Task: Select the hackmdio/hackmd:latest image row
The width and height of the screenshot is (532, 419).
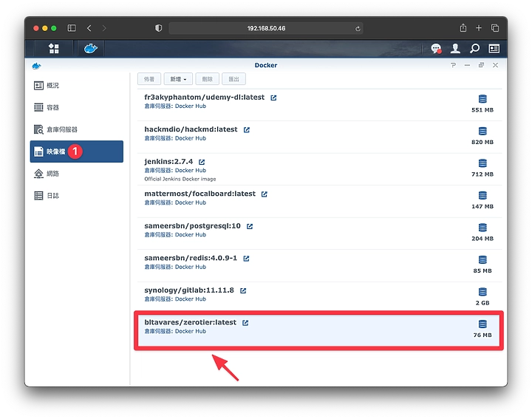Action: point(320,137)
